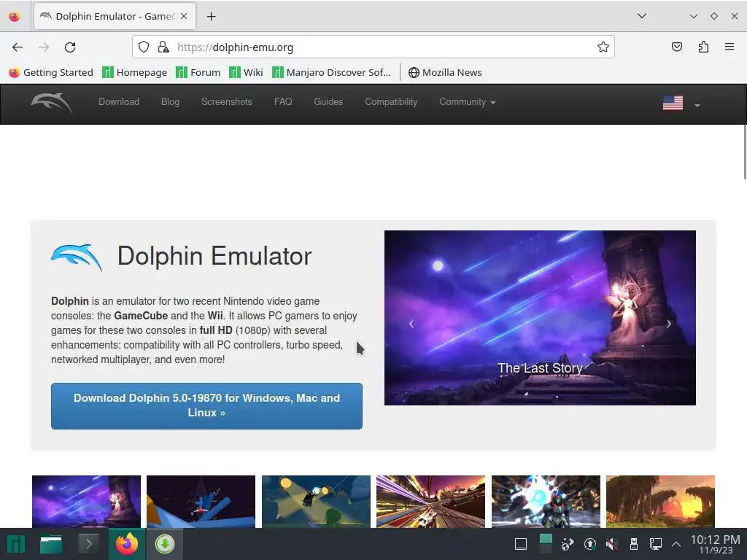This screenshot has height=560, width=747.
Task: Expand hidden system tray icons
Action: pos(676,544)
